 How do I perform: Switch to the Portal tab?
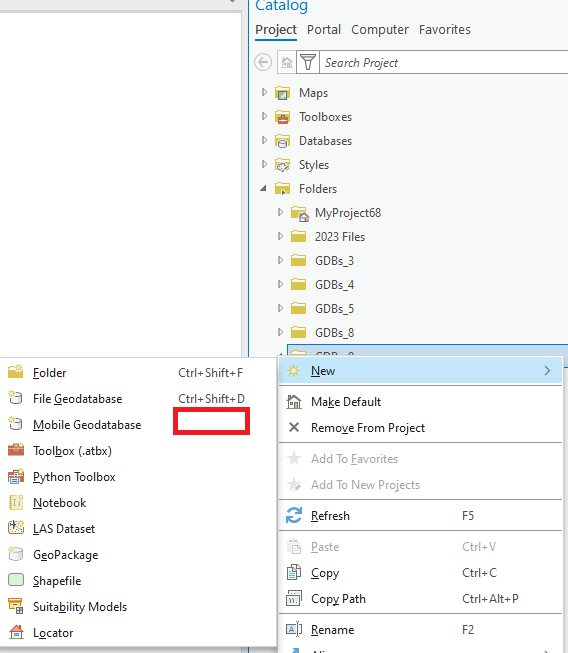point(324,30)
